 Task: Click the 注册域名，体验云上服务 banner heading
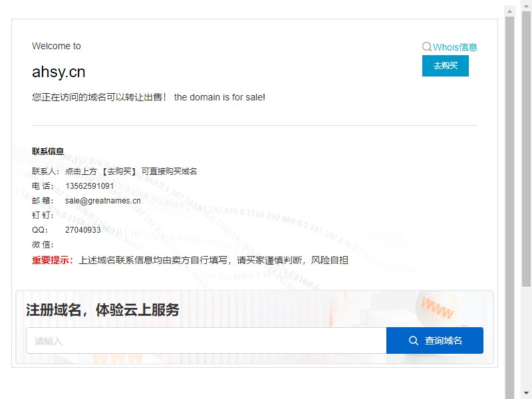pos(102,310)
